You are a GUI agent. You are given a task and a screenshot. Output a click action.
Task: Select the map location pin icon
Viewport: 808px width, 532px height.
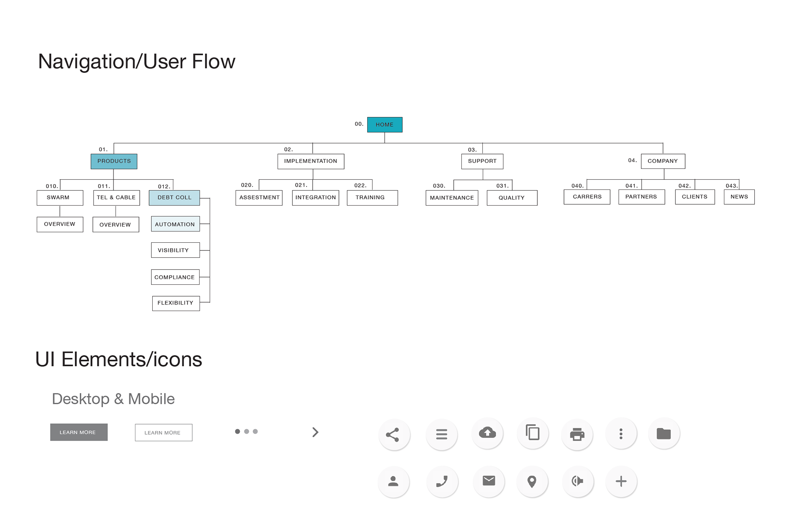532,481
